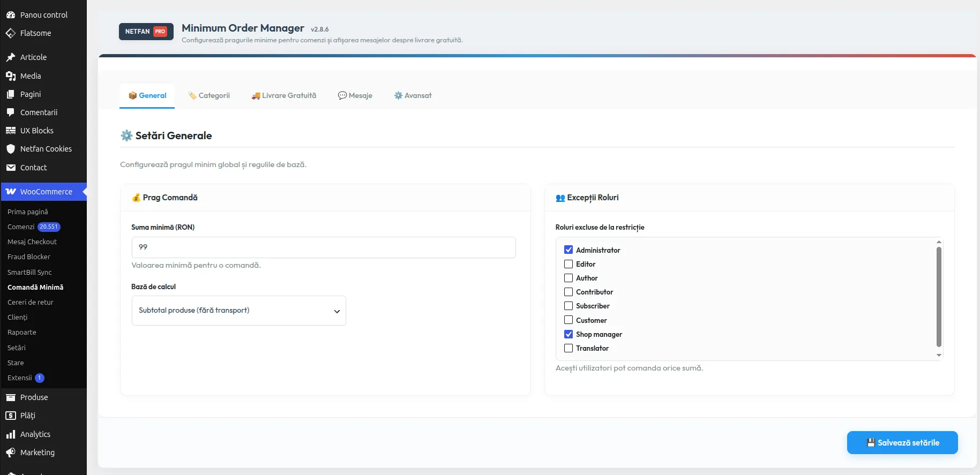
Task: Click the Analytics bar chart icon
Action: tap(11, 434)
